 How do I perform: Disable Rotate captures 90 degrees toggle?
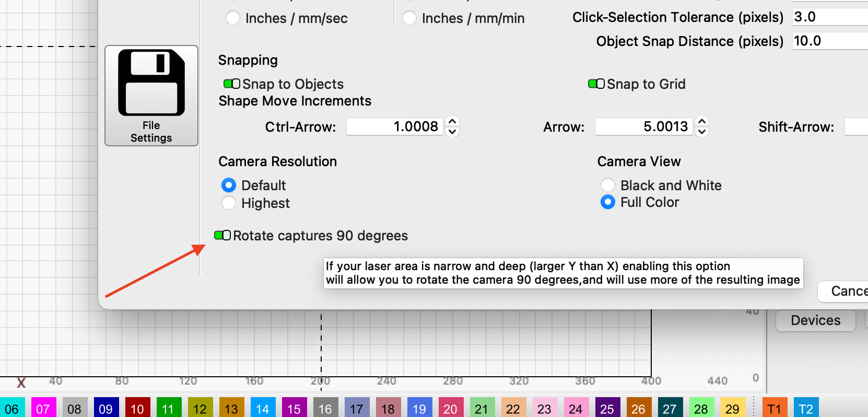(x=222, y=236)
